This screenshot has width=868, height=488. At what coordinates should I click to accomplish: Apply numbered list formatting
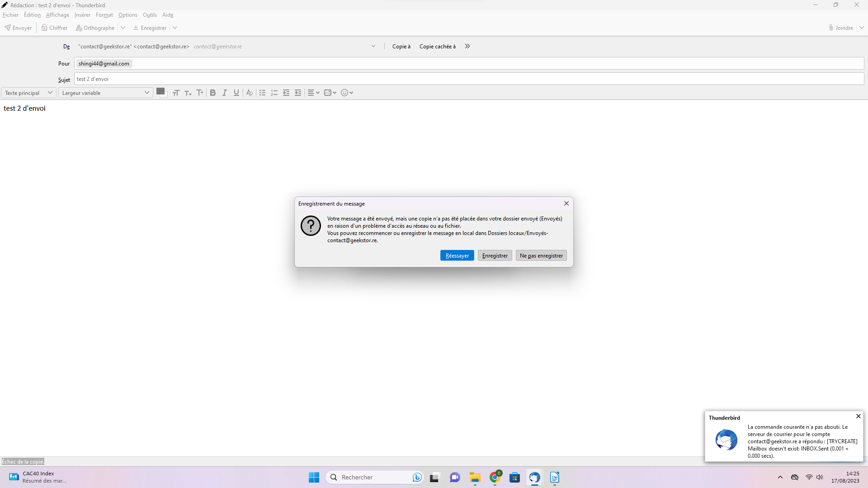274,93
